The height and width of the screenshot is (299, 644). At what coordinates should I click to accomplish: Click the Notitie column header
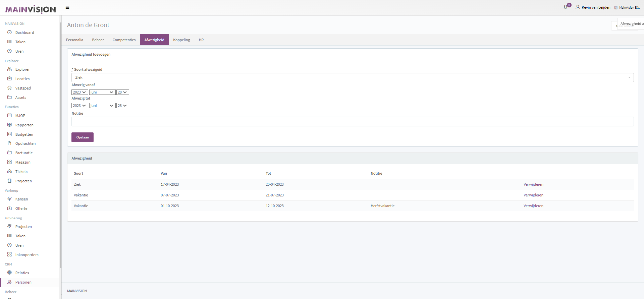[x=376, y=173]
